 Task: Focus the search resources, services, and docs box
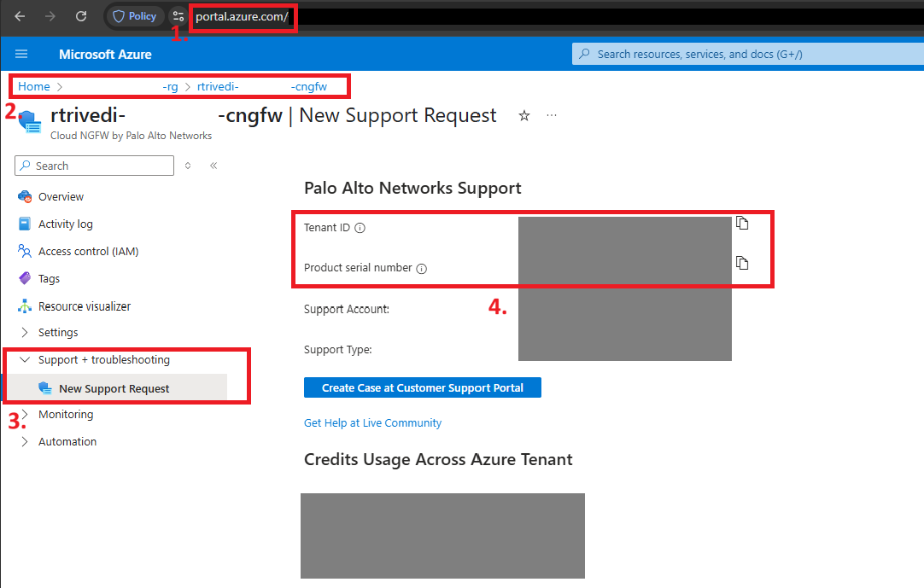click(748, 55)
